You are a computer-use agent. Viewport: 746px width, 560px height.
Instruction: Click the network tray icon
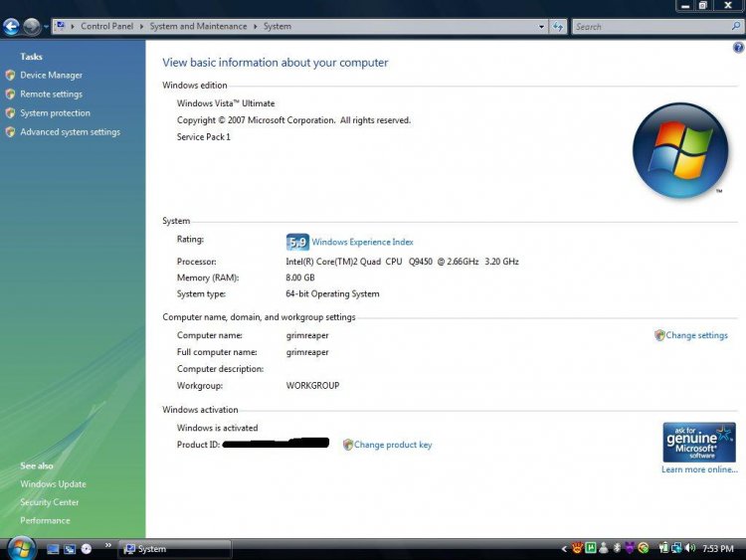point(676,548)
